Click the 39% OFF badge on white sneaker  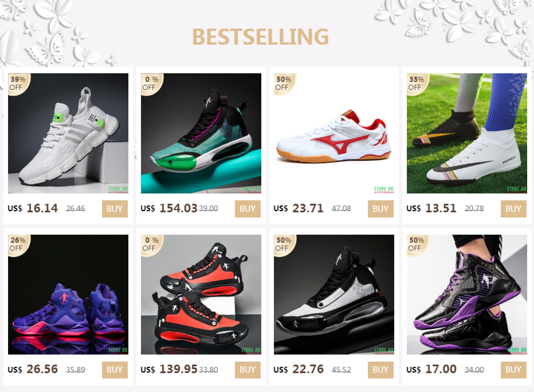pyautogui.click(x=18, y=84)
